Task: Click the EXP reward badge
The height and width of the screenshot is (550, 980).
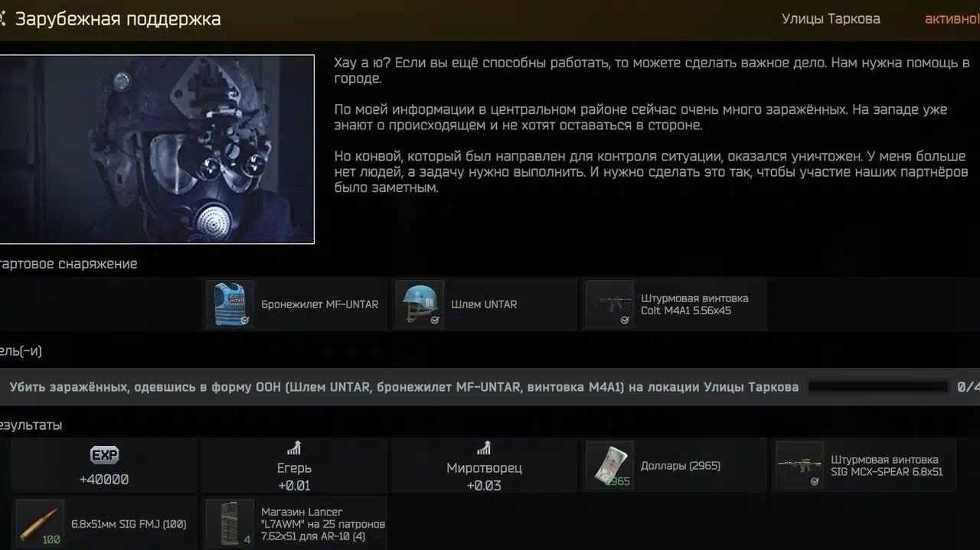Action: click(x=104, y=455)
